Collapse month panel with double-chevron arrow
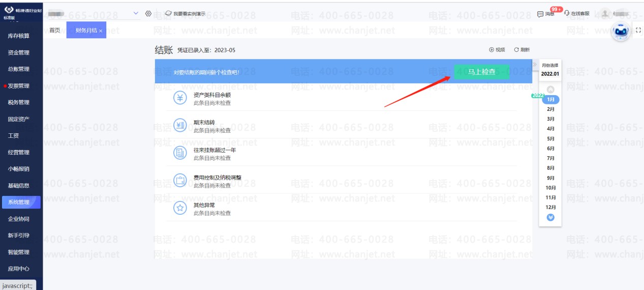Screen dimensions: 644x290 (535, 64)
